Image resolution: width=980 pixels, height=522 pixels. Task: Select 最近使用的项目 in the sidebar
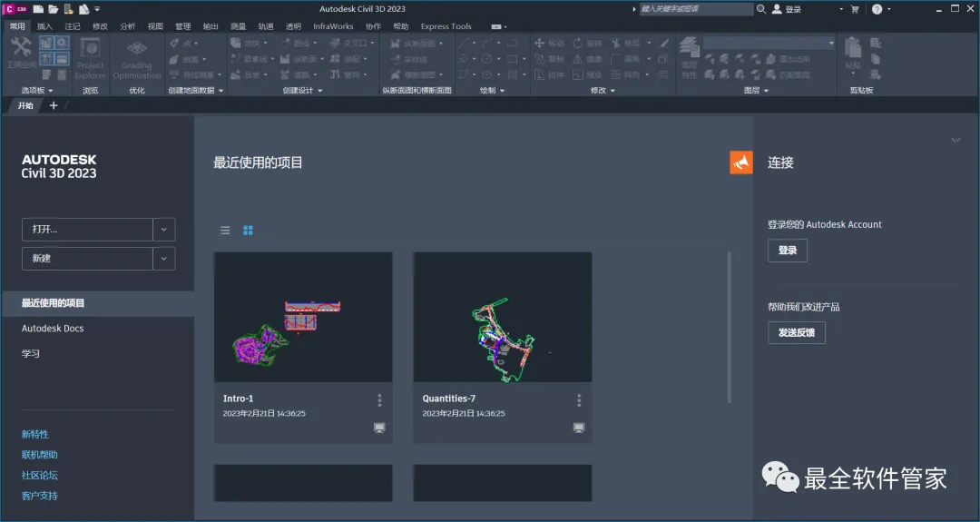(97, 303)
